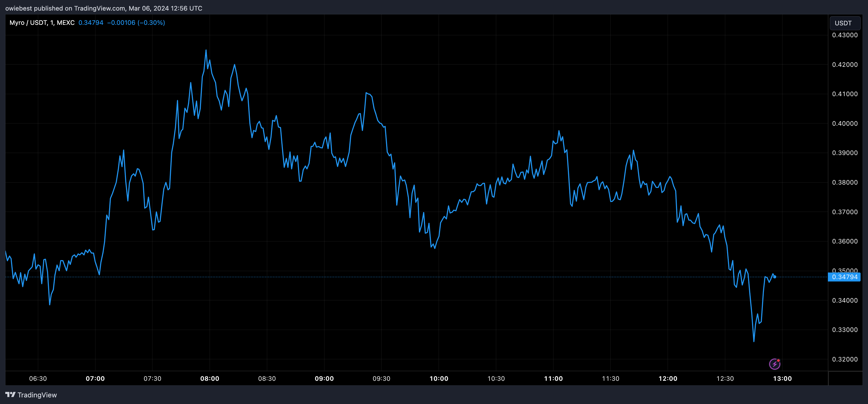Click the blue dot at line's end
Screen dimensions: 868x404
coord(775,277)
